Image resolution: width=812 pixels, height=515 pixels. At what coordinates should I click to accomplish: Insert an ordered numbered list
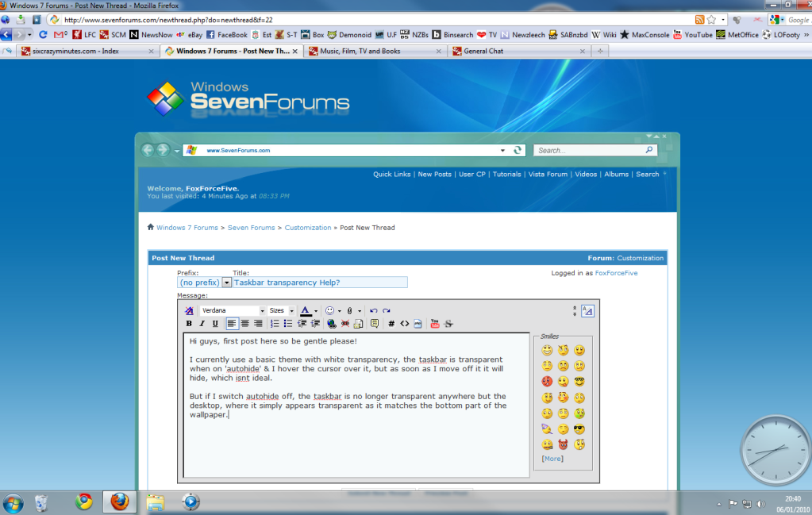[x=275, y=324]
